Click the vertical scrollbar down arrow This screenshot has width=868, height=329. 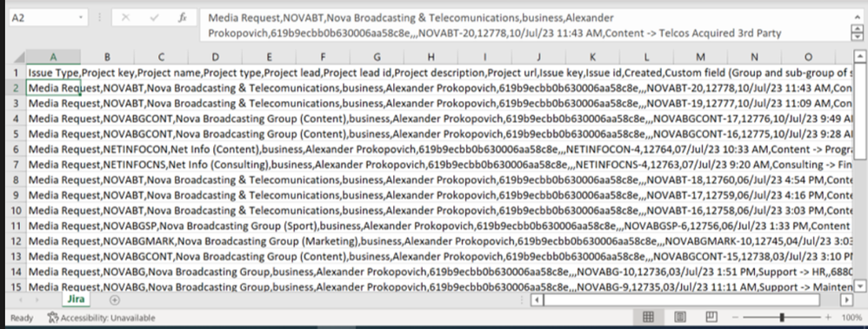[x=859, y=285]
